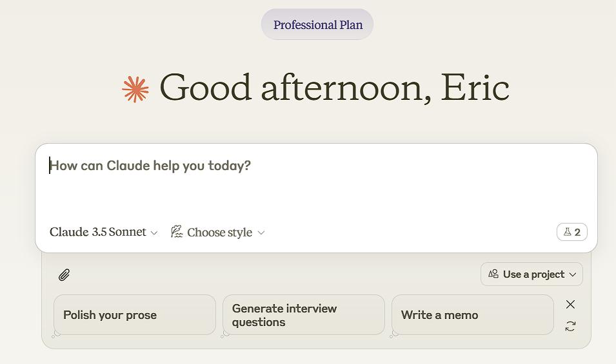
Task: Click the chevron right of Choose style
Action: pyautogui.click(x=261, y=233)
